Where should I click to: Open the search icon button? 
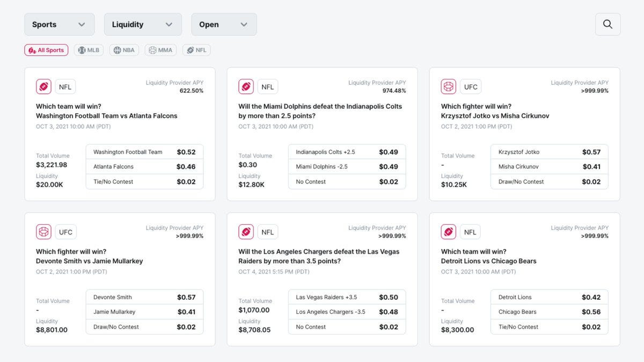pos(608,24)
